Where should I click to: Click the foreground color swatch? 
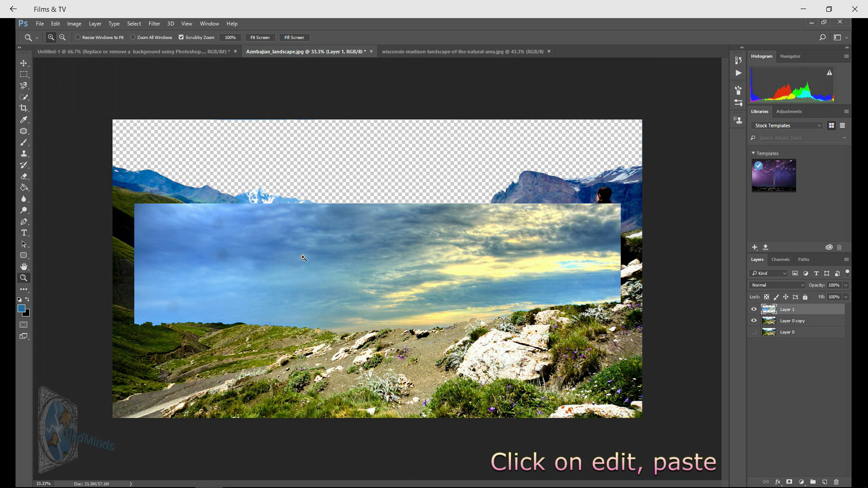tap(21, 309)
